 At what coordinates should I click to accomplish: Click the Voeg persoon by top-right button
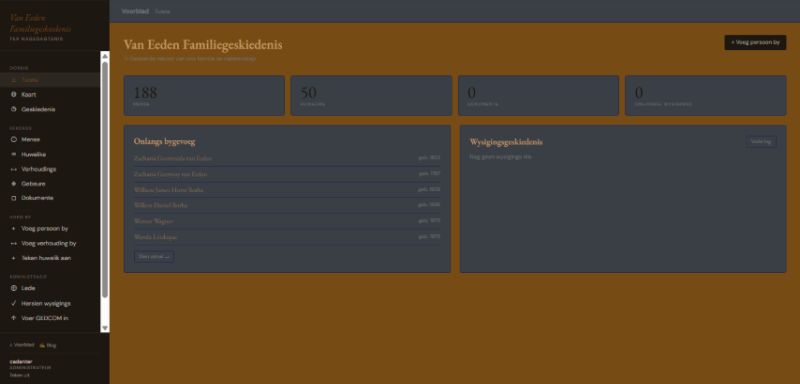[755, 43]
